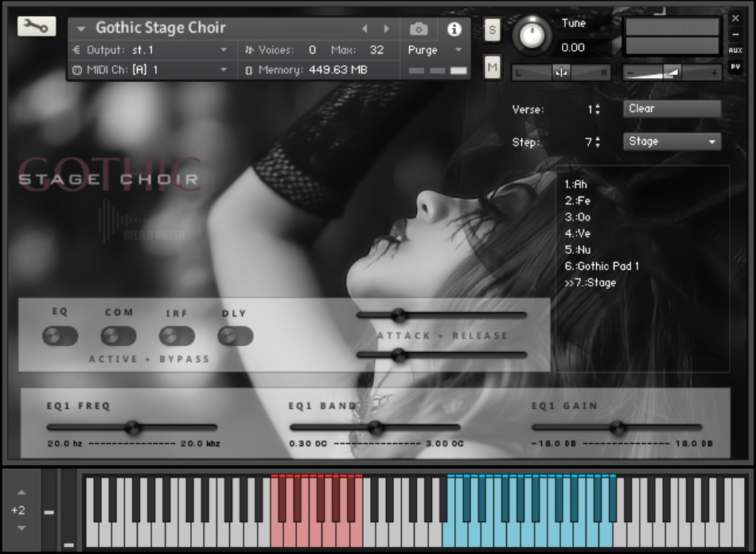Toggle the EQ active/bypass switch
This screenshot has width=756, height=554.
pos(60,336)
